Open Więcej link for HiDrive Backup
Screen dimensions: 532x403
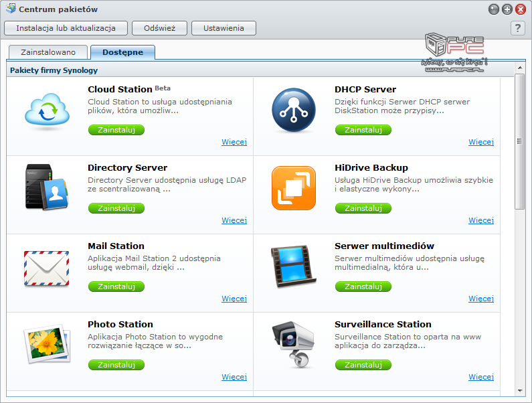[481, 220]
